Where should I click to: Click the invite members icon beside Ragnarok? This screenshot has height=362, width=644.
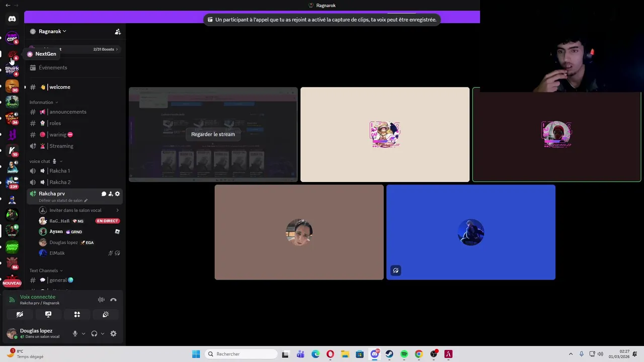tap(118, 31)
